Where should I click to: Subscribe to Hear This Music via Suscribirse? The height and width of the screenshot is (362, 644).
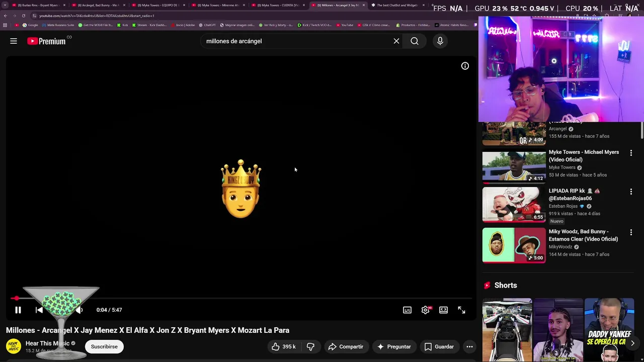tap(104, 346)
